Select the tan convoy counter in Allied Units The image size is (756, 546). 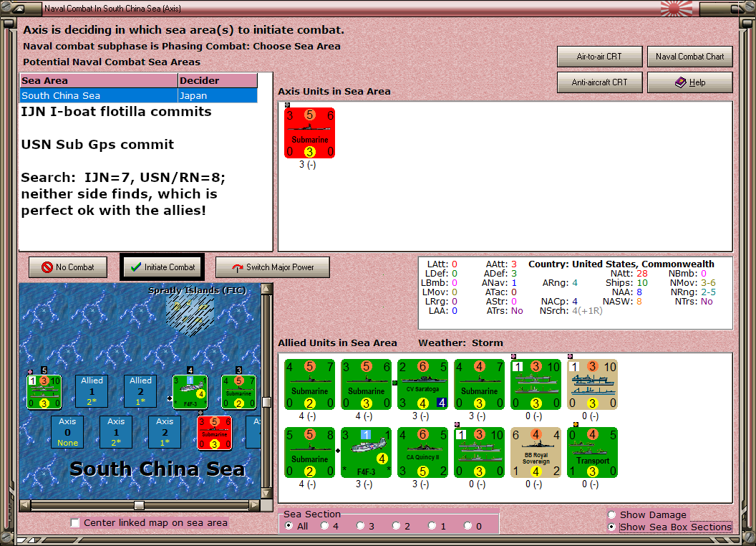(x=593, y=384)
